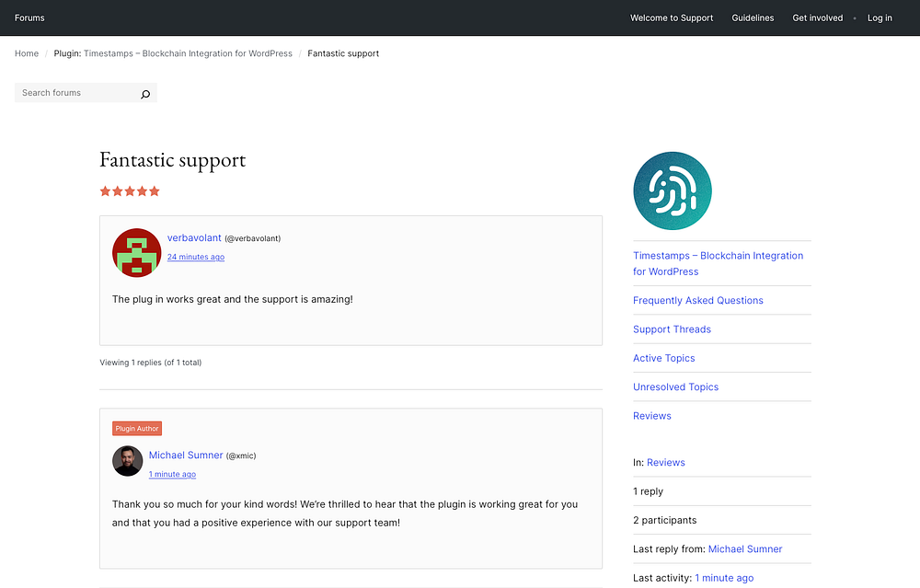Open verbavolant's profile name link
This screenshot has height=588, width=920.
pyautogui.click(x=194, y=237)
